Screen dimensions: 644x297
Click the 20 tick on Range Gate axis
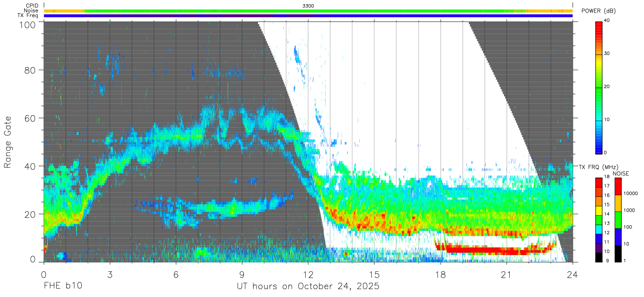(31, 214)
